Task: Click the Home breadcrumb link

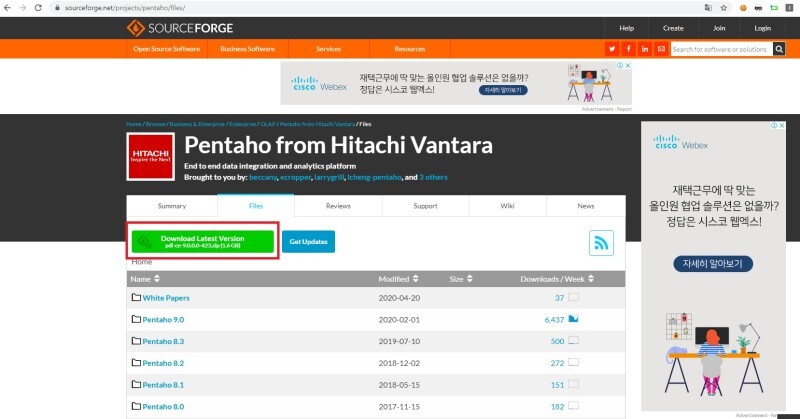Action: (x=134, y=124)
